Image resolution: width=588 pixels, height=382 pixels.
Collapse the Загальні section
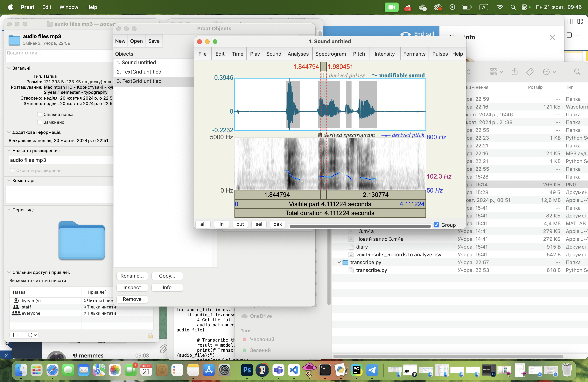[9, 68]
